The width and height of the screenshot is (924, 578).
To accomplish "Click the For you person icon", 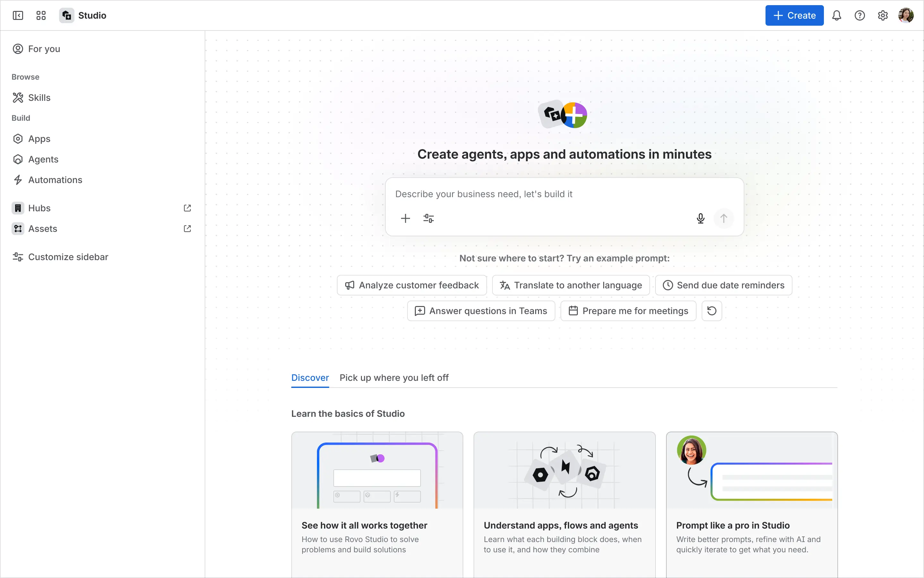I will click(x=18, y=49).
